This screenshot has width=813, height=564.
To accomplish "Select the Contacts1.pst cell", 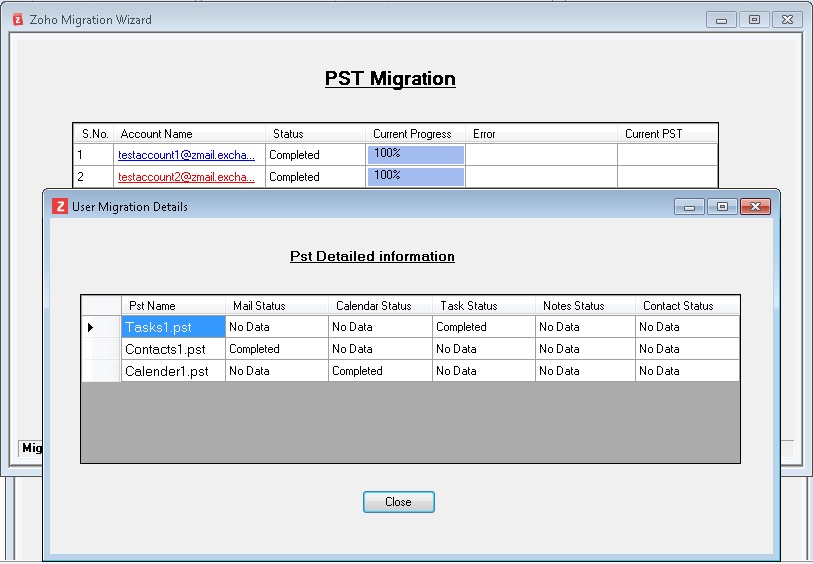I will [172, 349].
